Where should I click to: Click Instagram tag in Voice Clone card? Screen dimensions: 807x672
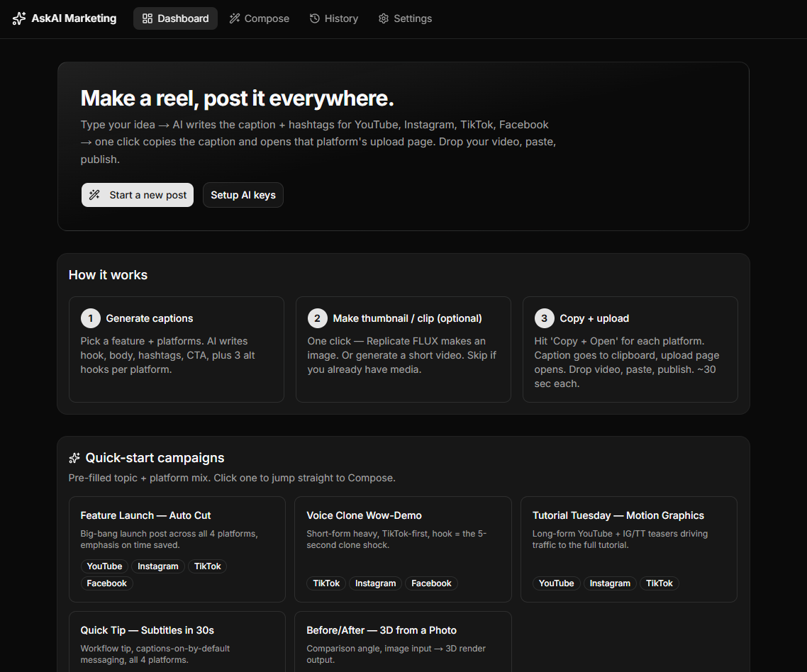click(376, 583)
